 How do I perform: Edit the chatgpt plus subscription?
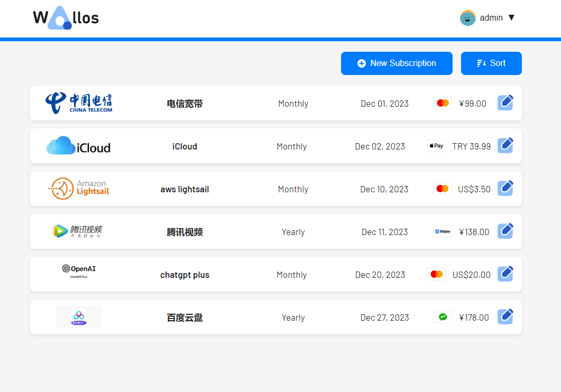point(505,274)
